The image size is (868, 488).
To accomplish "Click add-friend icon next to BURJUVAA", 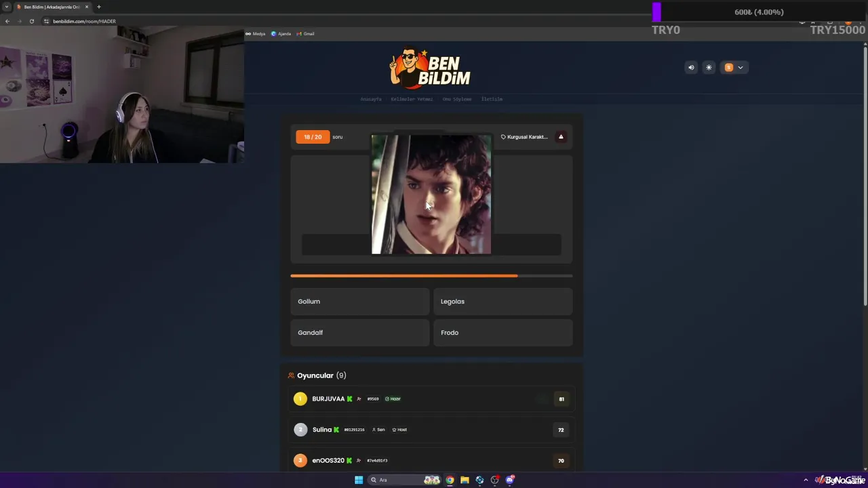I will click(x=359, y=399).
